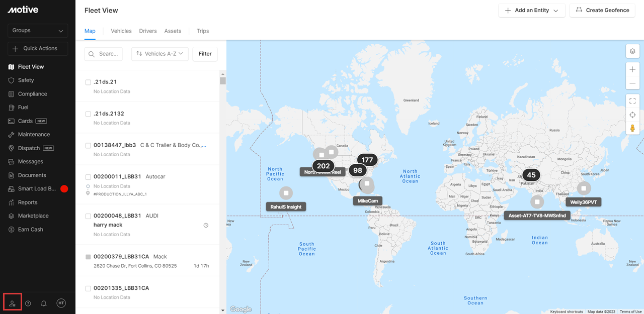Open the Terms of Use link

click(x=631, y=311)
